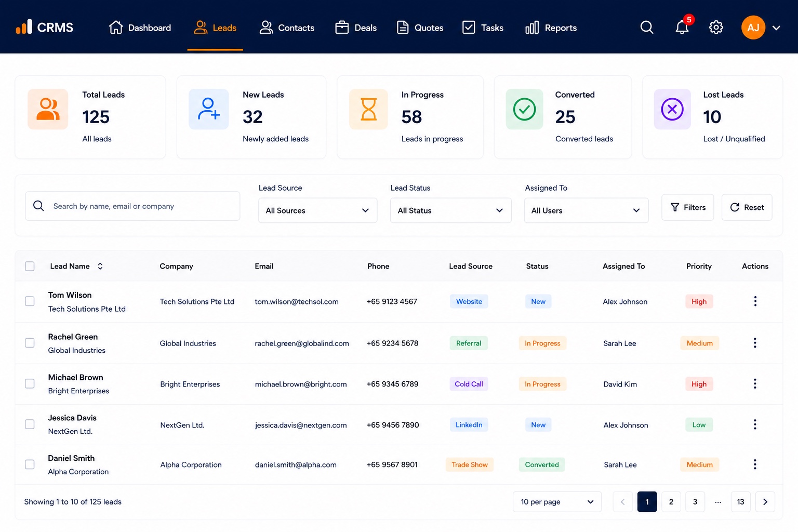Click the Quotes document icon
This screenshot has width=798, height=532.
tap(403, 28)
